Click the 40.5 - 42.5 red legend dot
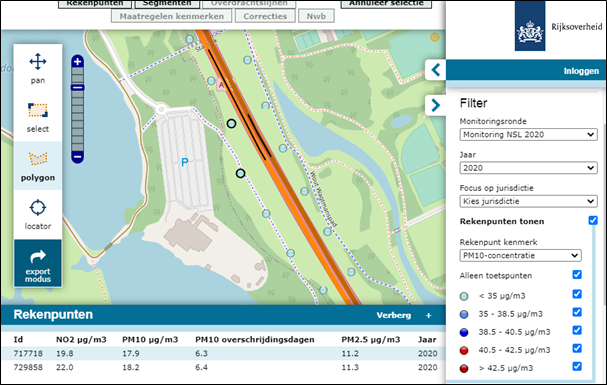The height and width of the screenshot is (385, 607). coord(464,351)
